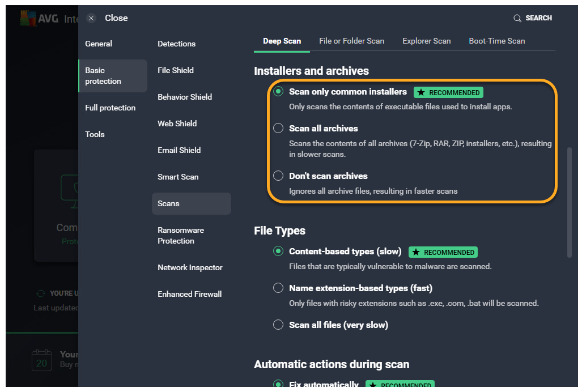Click the X close icon
The height and width of the screenshot is (392, 582).
91,18
